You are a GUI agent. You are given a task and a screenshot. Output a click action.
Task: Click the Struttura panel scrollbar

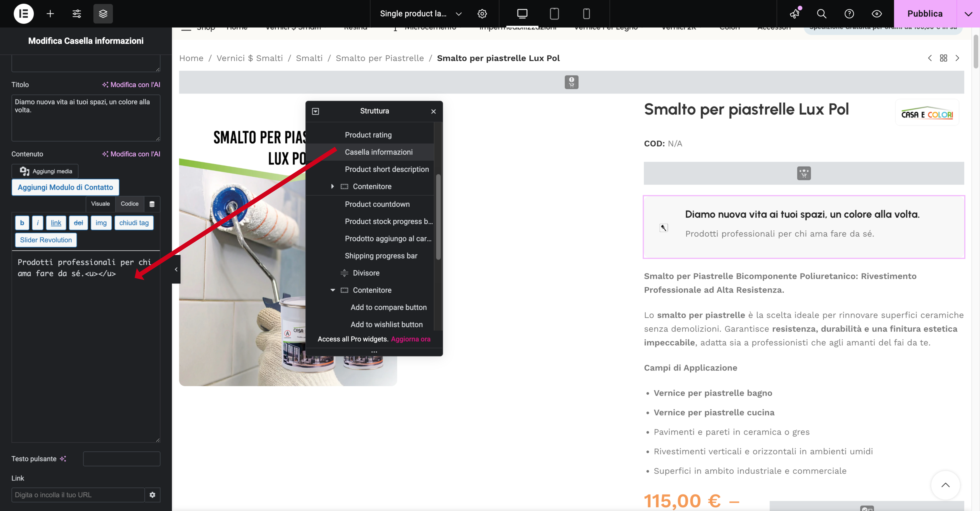(438, 217)
